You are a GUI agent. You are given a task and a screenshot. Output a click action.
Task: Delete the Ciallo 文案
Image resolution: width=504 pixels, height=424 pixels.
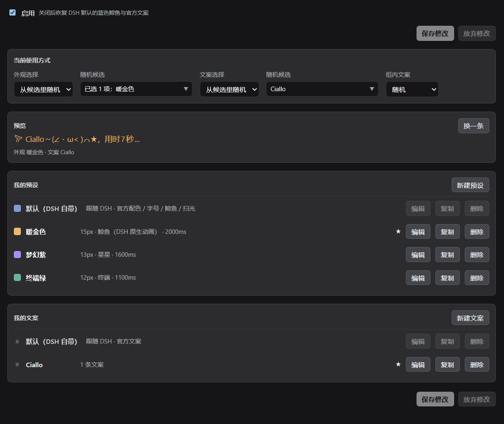pyautogui.click(x=477, y=365)
